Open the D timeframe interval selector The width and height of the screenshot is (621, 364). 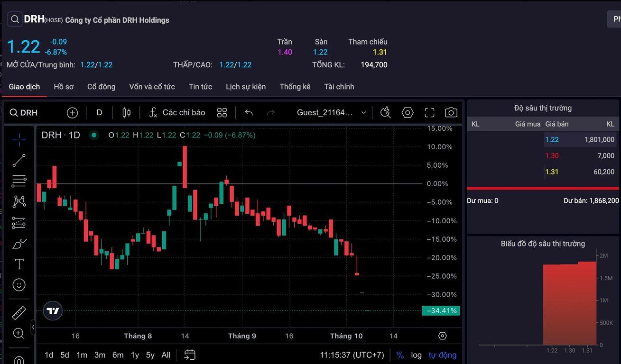(x=99, y=113)
